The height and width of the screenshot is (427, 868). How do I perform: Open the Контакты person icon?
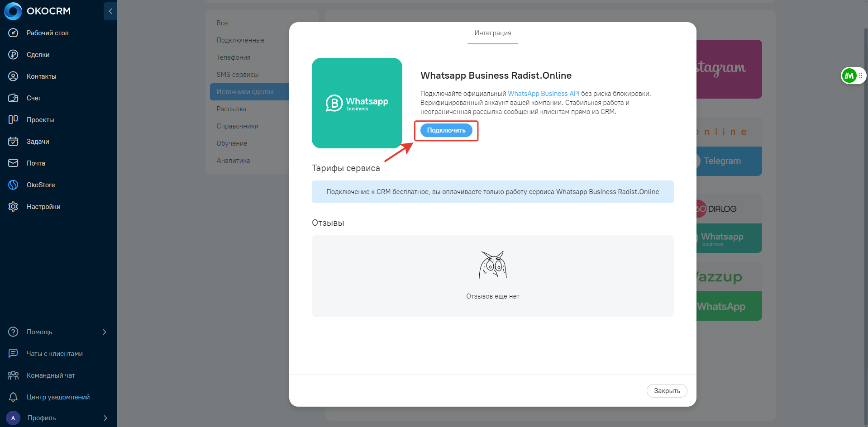[x=13, y=76]
